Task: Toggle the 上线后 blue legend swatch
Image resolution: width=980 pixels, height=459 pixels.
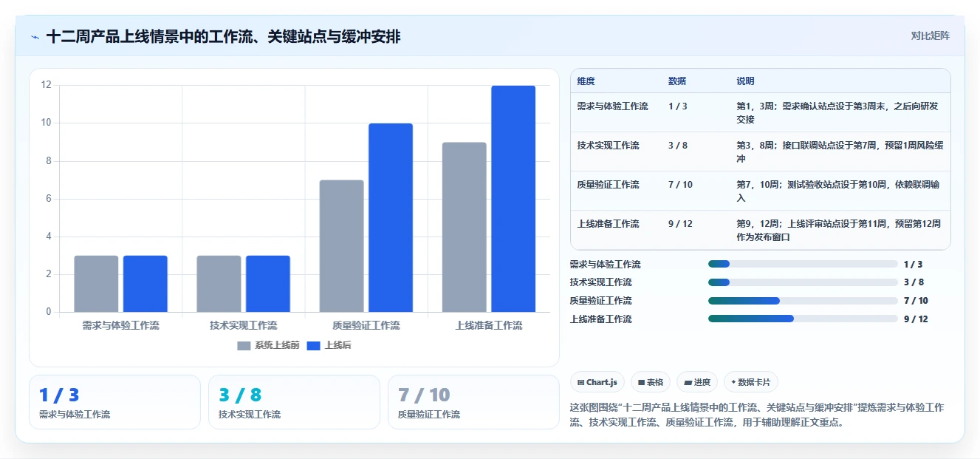Action: (314, 345)
